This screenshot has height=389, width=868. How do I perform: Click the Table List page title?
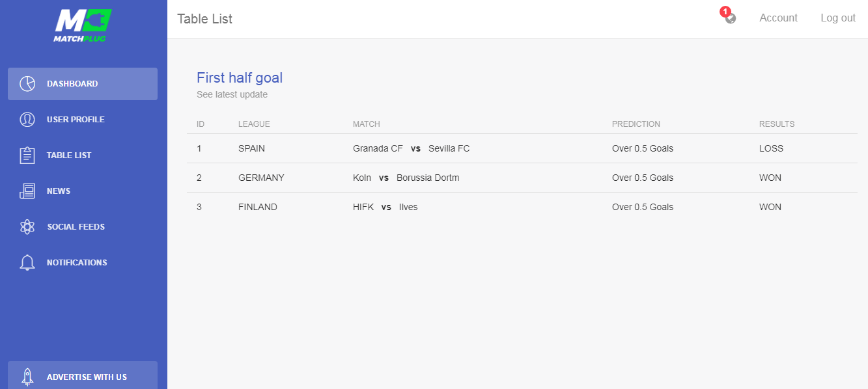click(204, 19)
